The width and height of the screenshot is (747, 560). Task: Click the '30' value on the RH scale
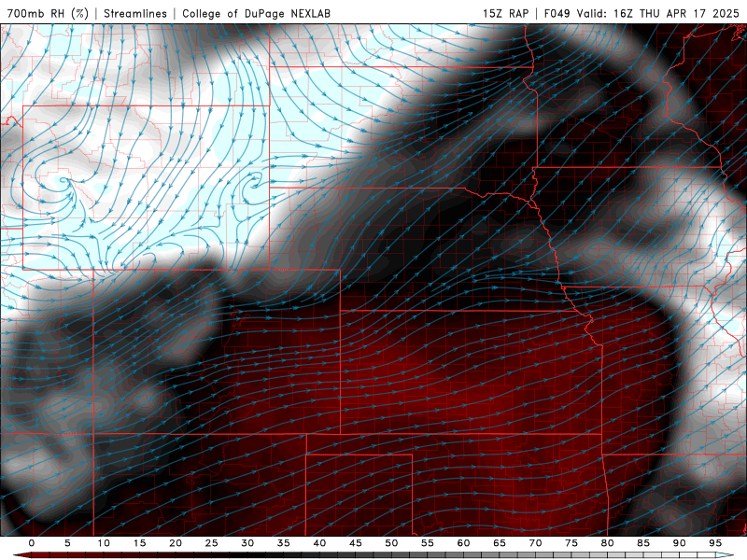coord(247,543)
